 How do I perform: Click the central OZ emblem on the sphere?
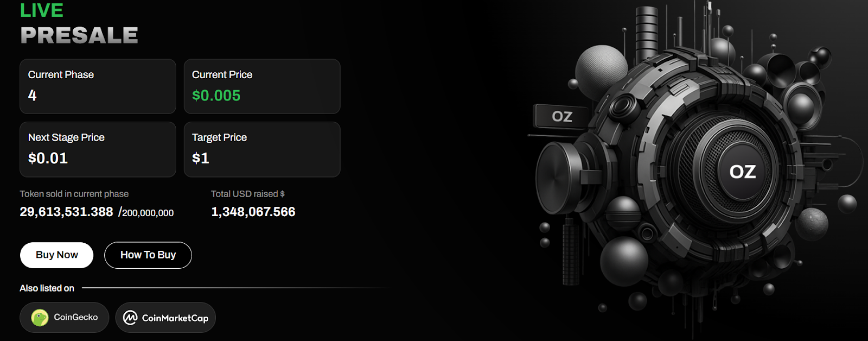point(742,172)
